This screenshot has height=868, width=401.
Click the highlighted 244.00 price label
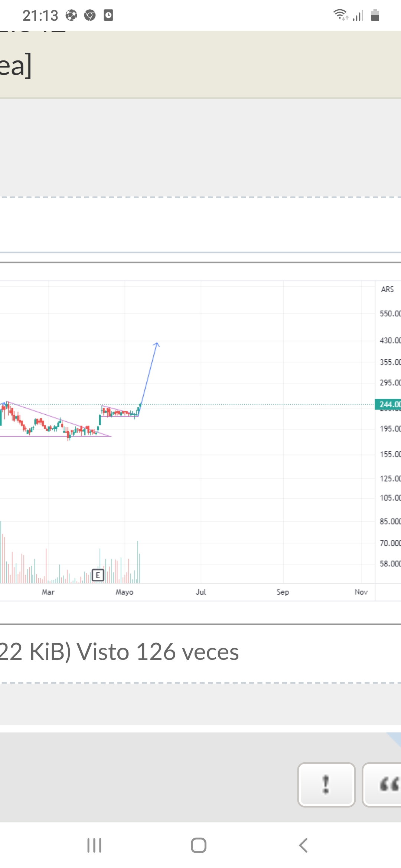point(388,404)
